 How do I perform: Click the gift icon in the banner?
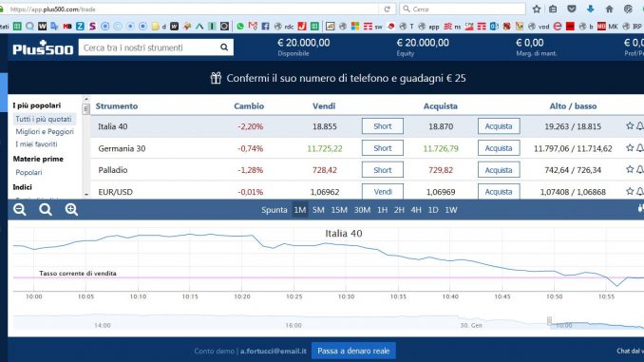point(216,78)
